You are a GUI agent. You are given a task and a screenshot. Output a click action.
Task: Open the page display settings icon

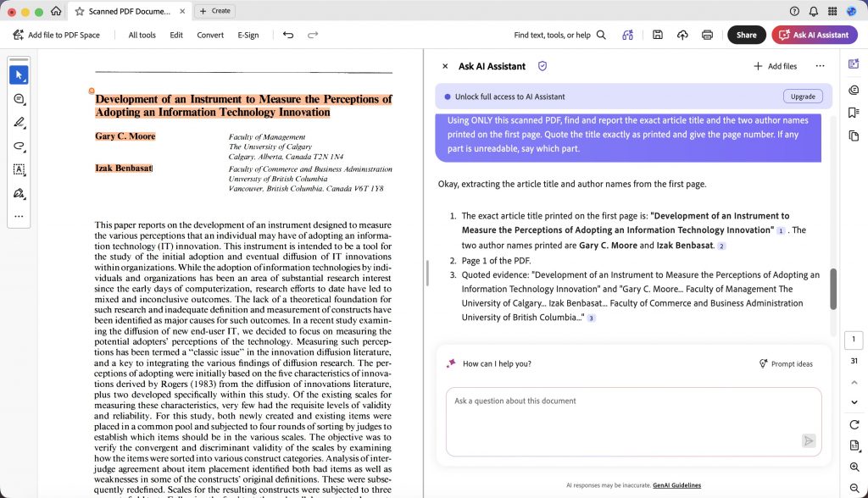[854, 445]
